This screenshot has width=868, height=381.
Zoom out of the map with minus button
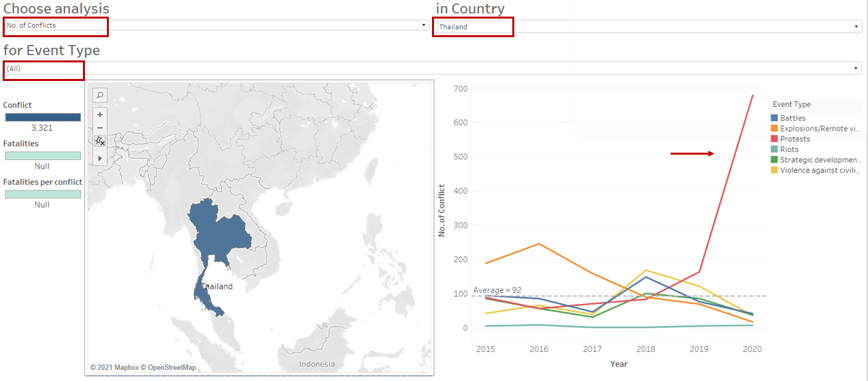pos(100,127)
